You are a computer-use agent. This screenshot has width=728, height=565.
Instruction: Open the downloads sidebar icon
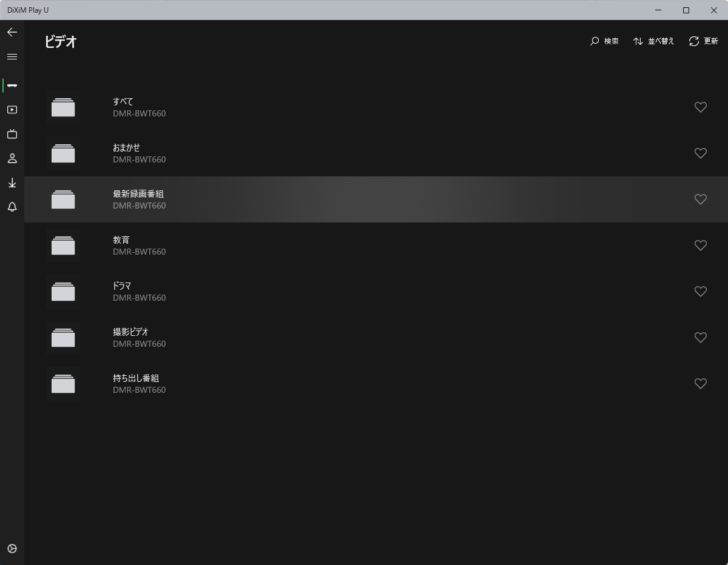(12, 183)
